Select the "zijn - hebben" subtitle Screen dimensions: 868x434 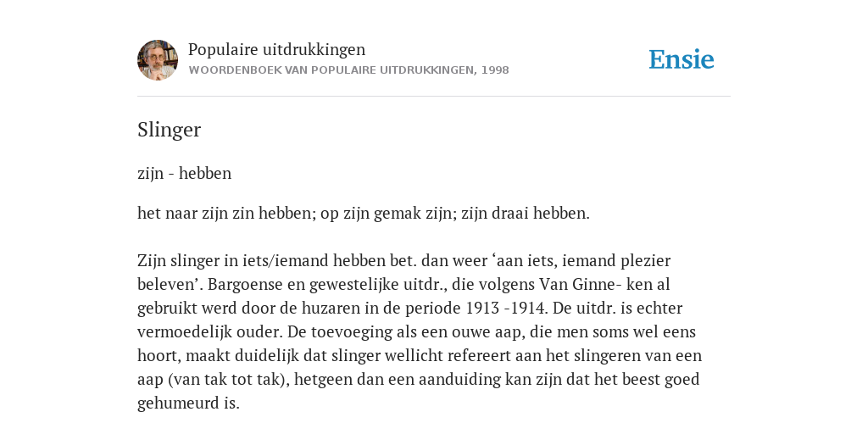184,173
